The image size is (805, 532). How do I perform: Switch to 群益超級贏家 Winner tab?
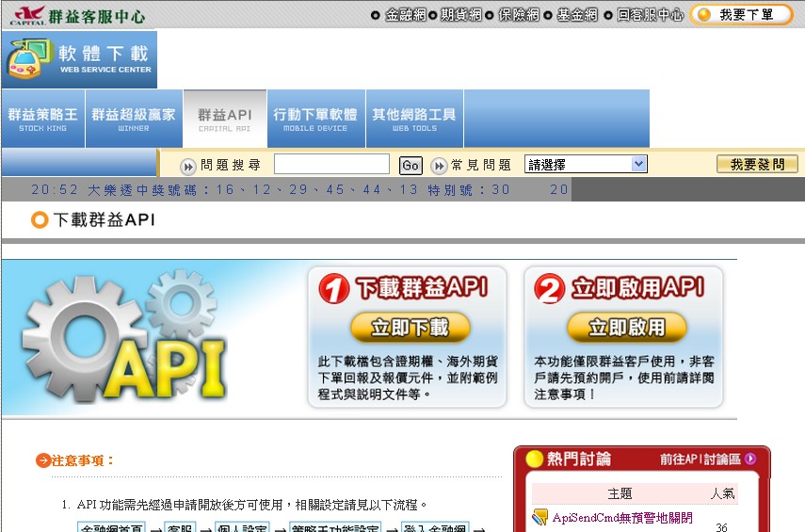tap(134, 119)
